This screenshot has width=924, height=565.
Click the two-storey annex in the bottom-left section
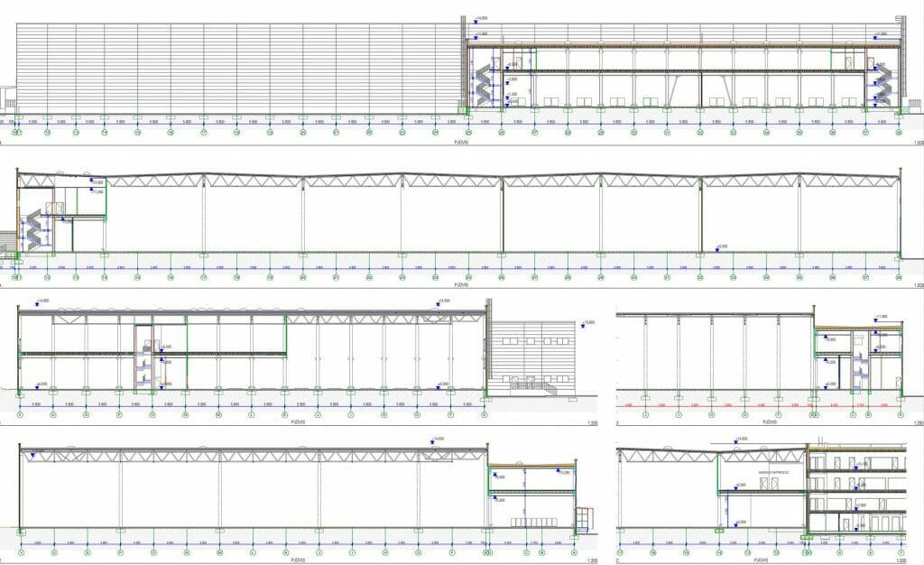tap(532, 496)
